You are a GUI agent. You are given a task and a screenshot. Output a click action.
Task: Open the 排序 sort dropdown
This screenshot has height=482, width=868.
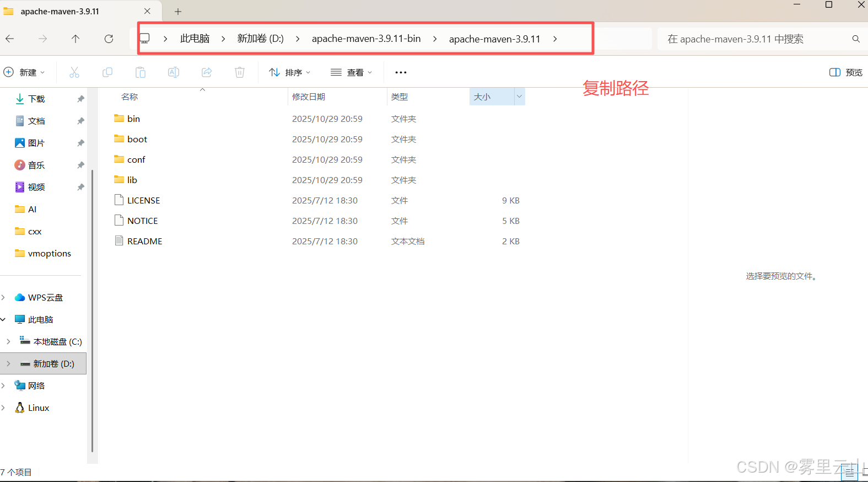290,72
